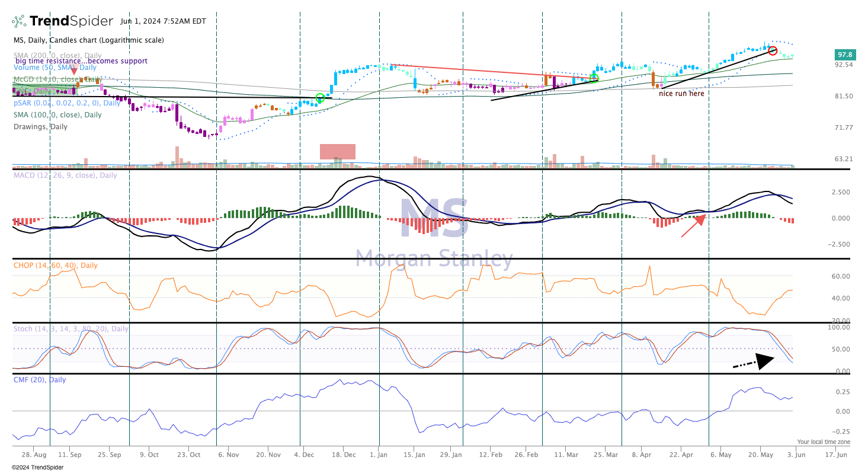
Task: Click the 97.8 current price tag
Action: (845, 54)
